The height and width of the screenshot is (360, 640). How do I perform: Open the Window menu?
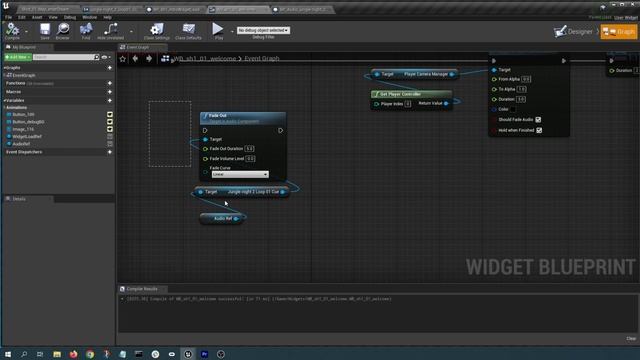(89, 17)
